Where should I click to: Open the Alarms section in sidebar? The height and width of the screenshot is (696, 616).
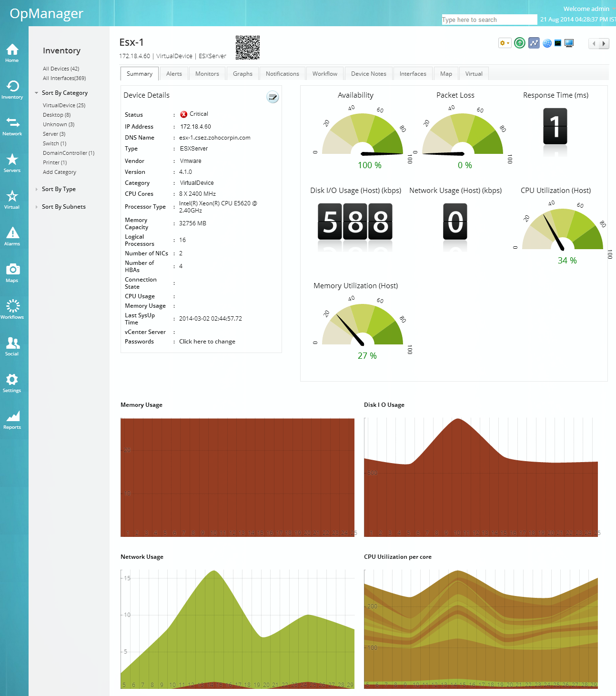(x=12, y=236)
